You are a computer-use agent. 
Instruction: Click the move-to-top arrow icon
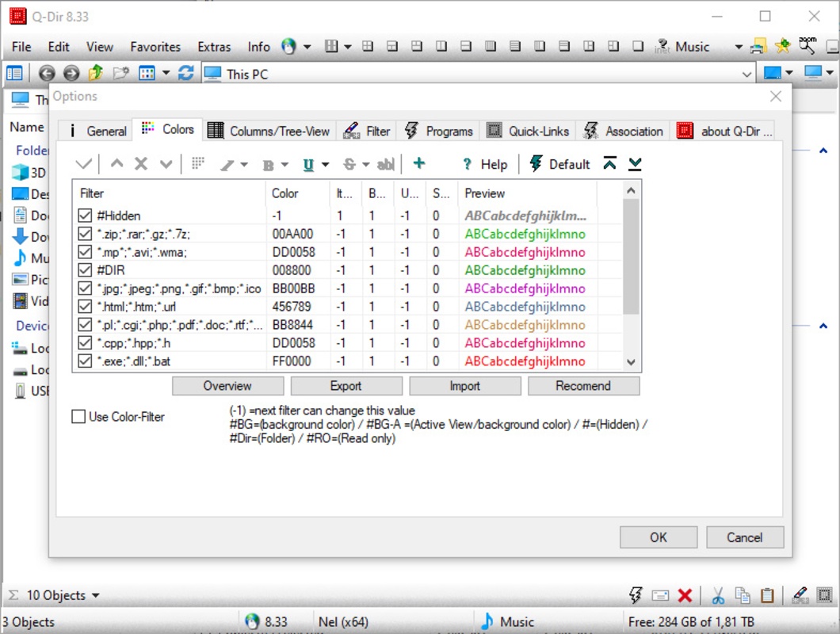[x=609, y=164]
